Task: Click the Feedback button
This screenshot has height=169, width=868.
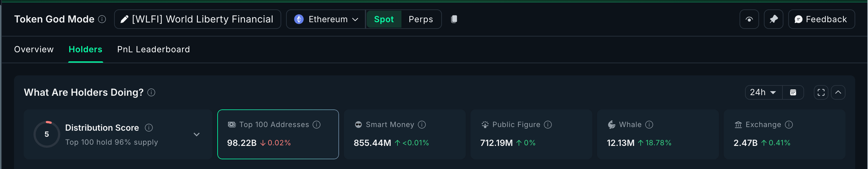Action: 821,19
